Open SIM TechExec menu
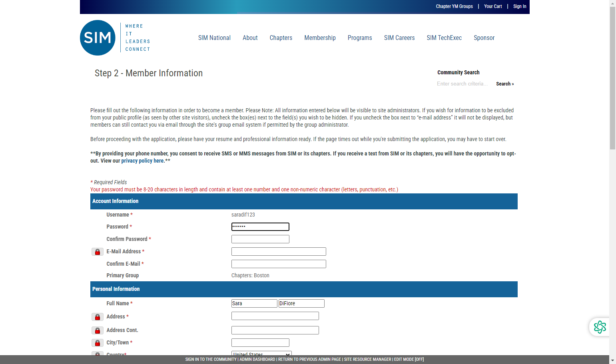616x364 pixels. tap(444, 38)
